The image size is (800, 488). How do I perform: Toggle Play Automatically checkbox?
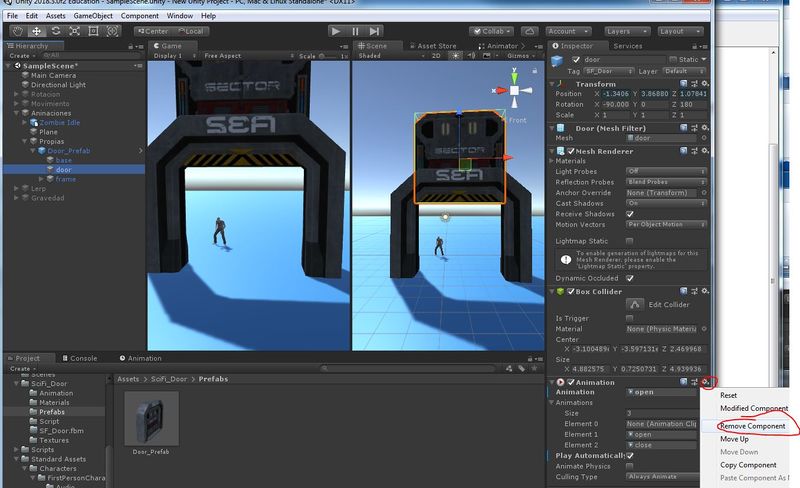[x=630, y=455]
